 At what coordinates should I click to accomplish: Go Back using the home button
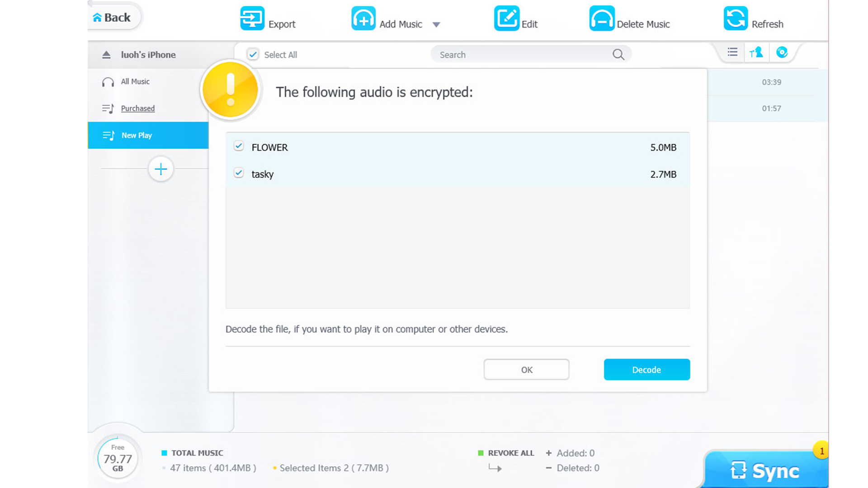(x=112, y=17)
